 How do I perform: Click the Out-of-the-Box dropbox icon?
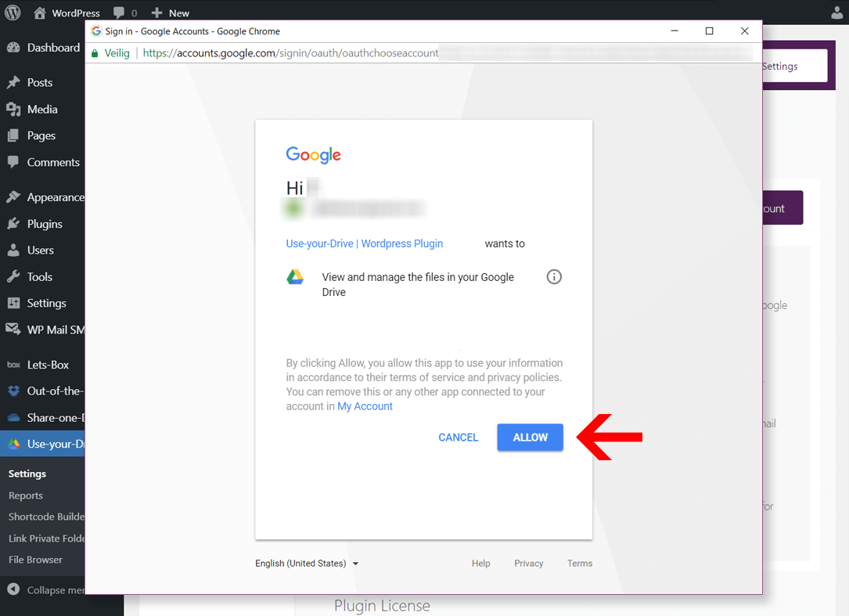[x=13, y=391]
